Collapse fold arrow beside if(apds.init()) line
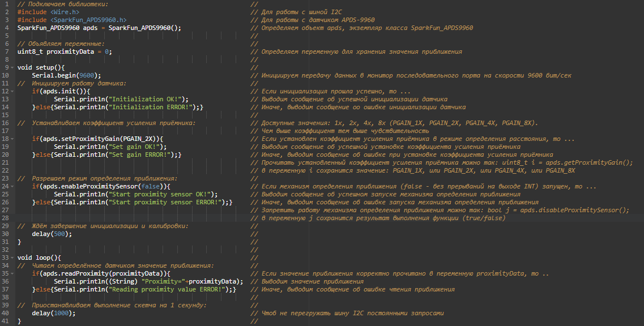644x326 pixels. pos(12,91)
